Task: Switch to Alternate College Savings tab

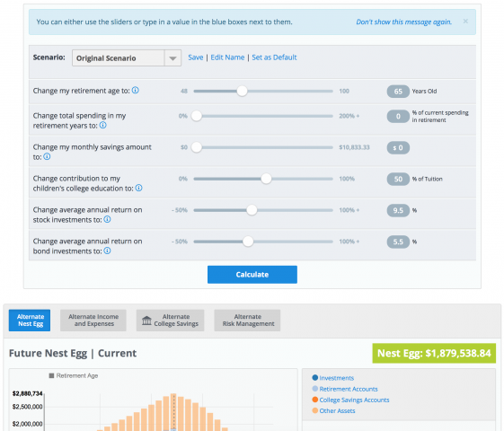Action: pyautogui.click(x=171, y=321)
